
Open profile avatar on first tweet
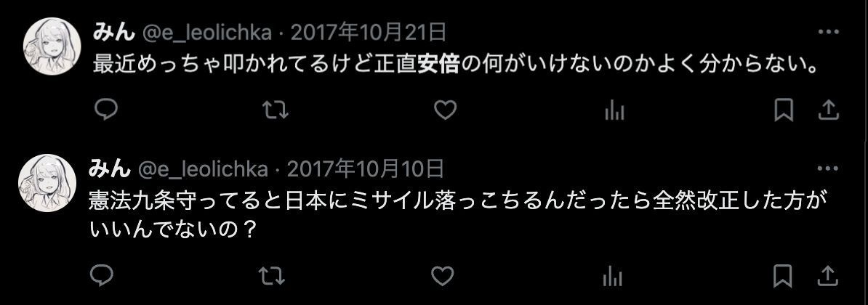click(x=52, y=46)
